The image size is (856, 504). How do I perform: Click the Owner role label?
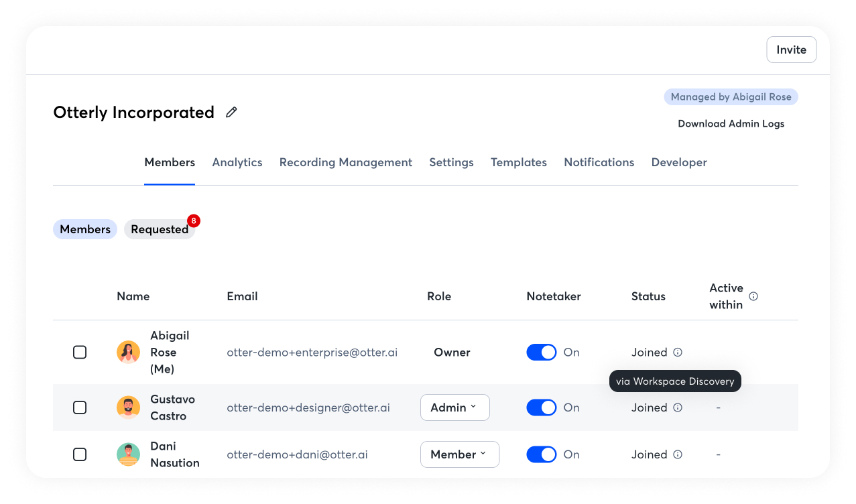[452, 353]
